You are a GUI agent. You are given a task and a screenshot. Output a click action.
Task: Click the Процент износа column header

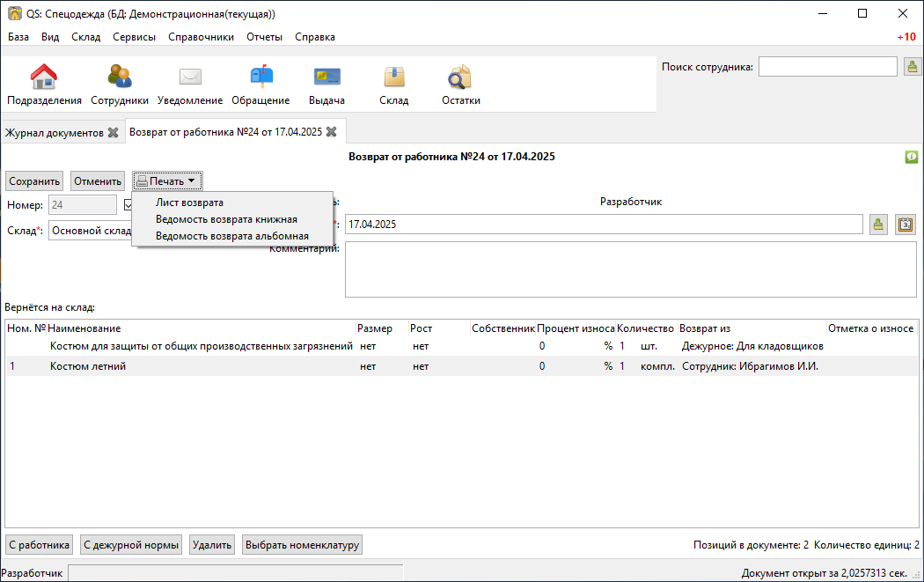point(576,328)
